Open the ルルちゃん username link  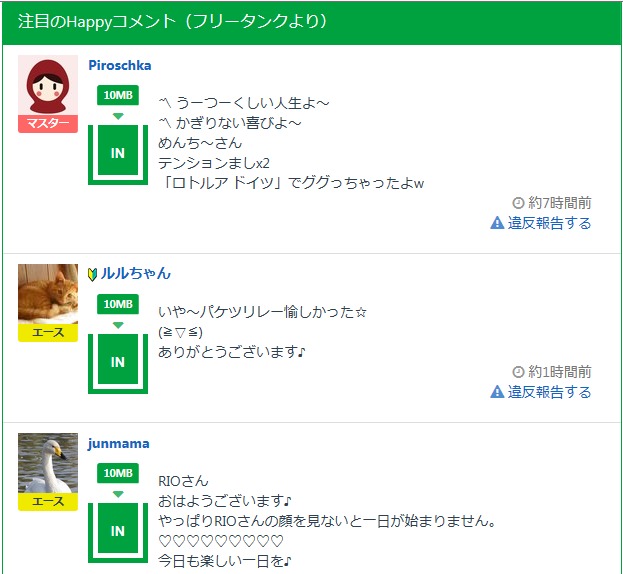tap(135, 273)
